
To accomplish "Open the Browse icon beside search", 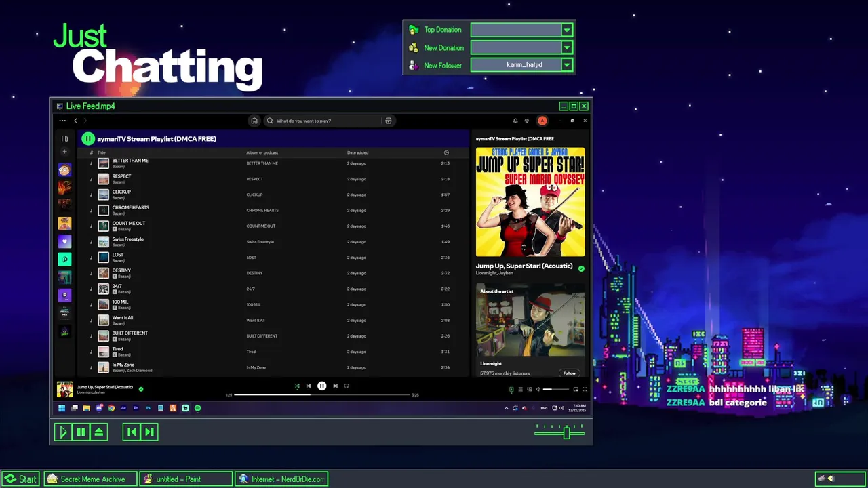I will tap(389, 121).
